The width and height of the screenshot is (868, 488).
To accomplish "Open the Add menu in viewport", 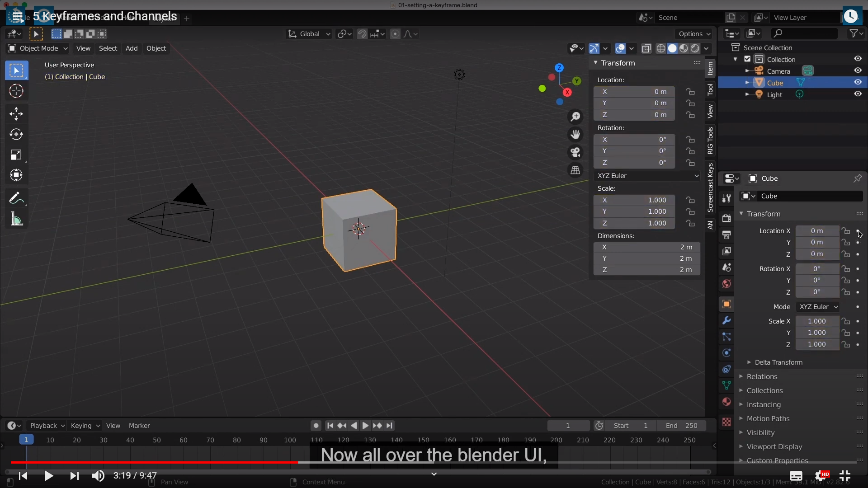I will point(132,48).
